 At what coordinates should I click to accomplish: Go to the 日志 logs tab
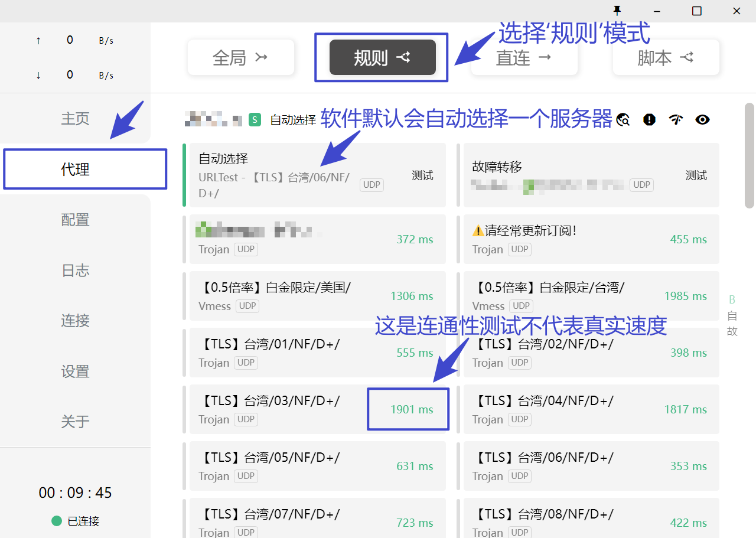pyautogui.click(x=75, y=270)
